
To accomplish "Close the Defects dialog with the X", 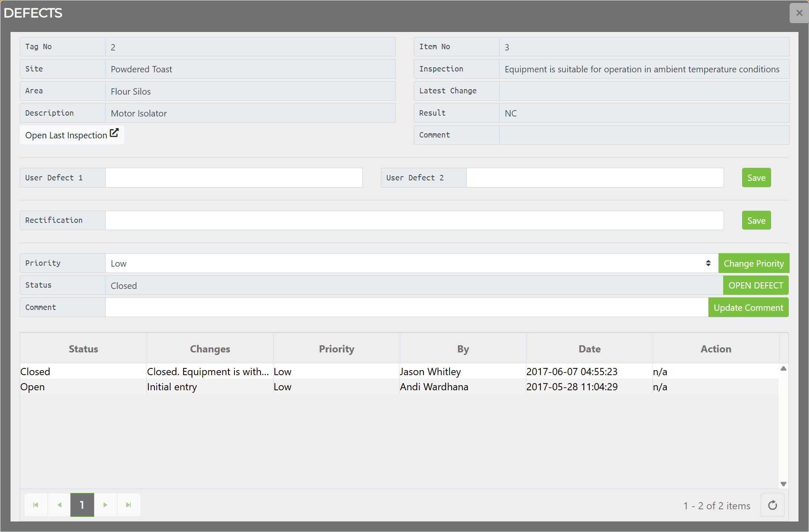I will tap(799, 13).
